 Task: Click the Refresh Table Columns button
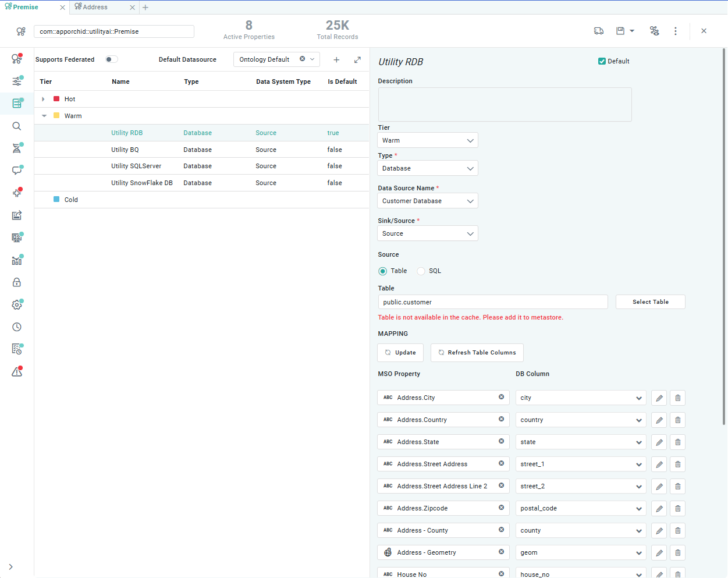pyautogui.click(x=477, y=353)
